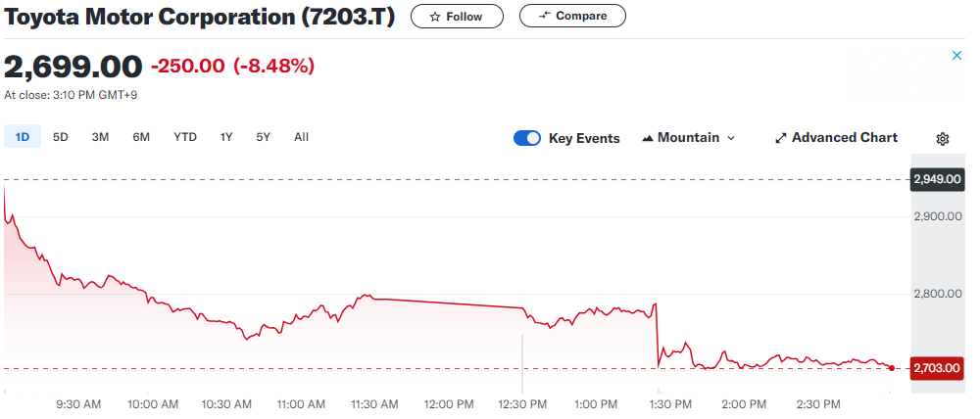Show the 5Y chart range
980x419 pixels.
pyautogui.click(x=263, y=137)
